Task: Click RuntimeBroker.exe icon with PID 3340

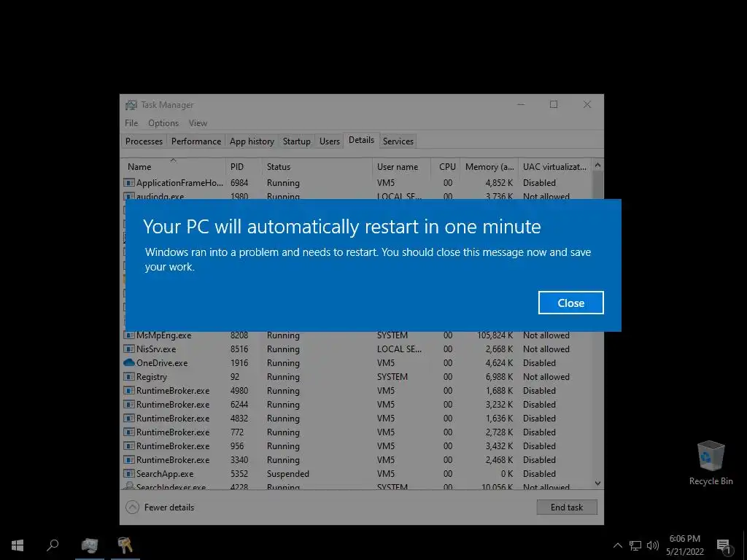Action: coord(129,460)
